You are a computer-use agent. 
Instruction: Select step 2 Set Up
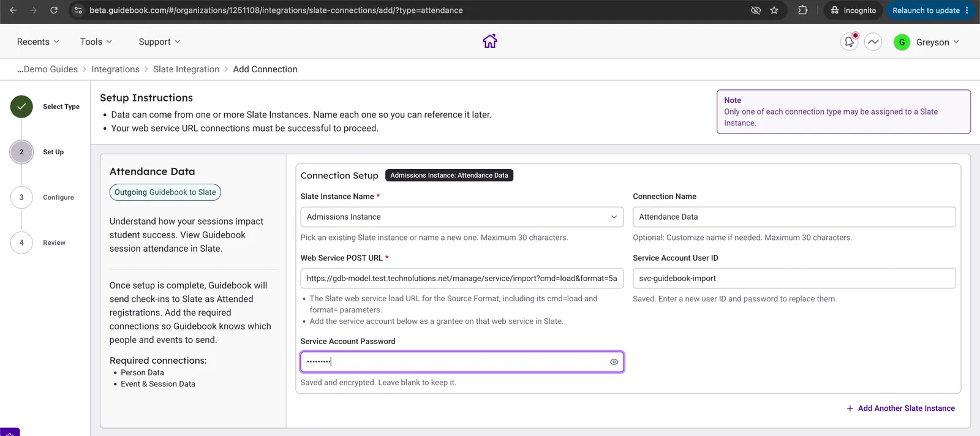pyautogui.click(x=21, y=152)
